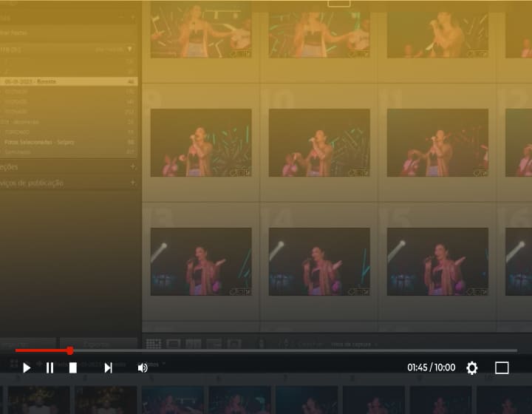Click the Export button in left panel

click(x=94, y=344)
